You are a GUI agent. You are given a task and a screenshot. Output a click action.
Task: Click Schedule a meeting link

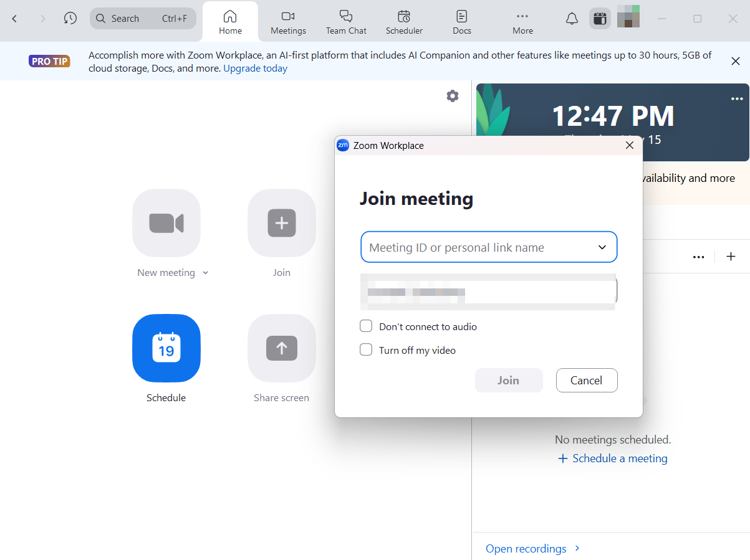[612, 458]
